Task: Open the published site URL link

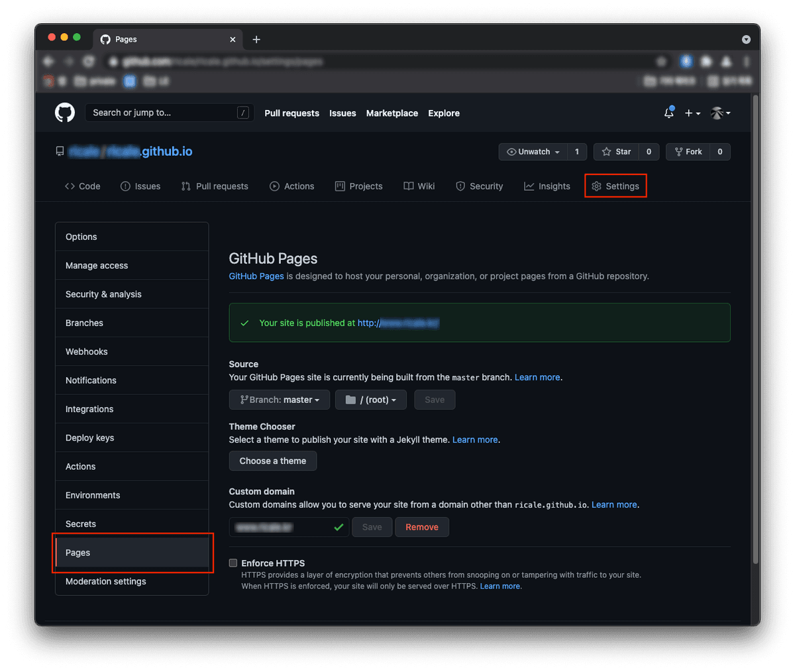Action: tap(398, 323)
